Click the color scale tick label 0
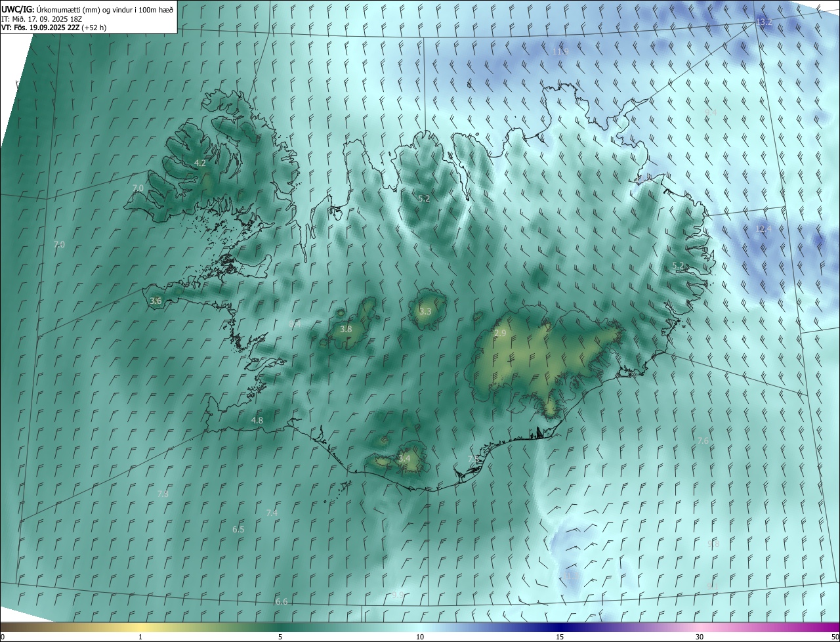 tap(3, 637)
